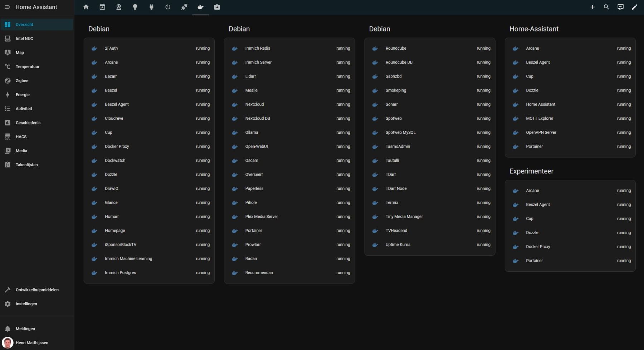Go to the home view tab
The height and width of the screenshot is (350, 644).
point(86,7)
